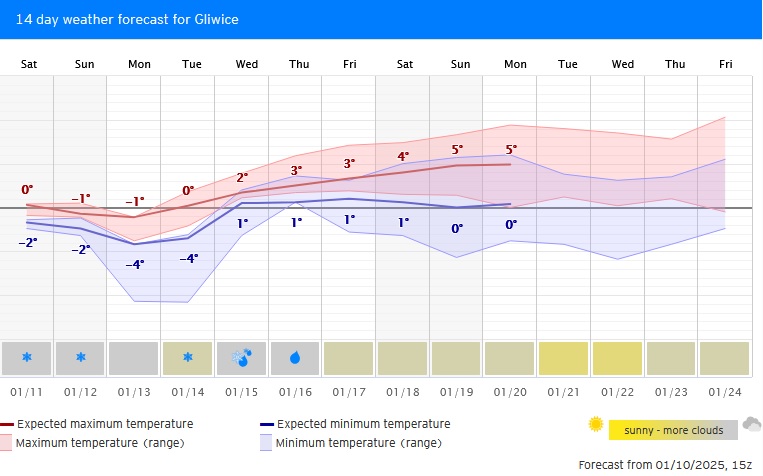This screenshot has width=763, height=476.
Task: Click the raindrop icon for 01/16
Action: coord(295,357)
